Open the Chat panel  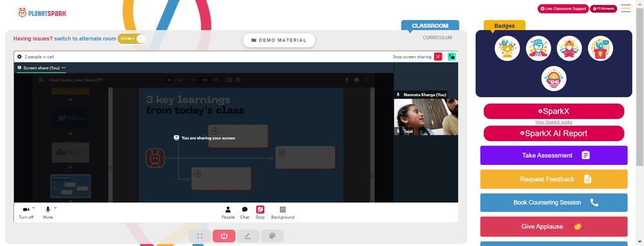245,213
